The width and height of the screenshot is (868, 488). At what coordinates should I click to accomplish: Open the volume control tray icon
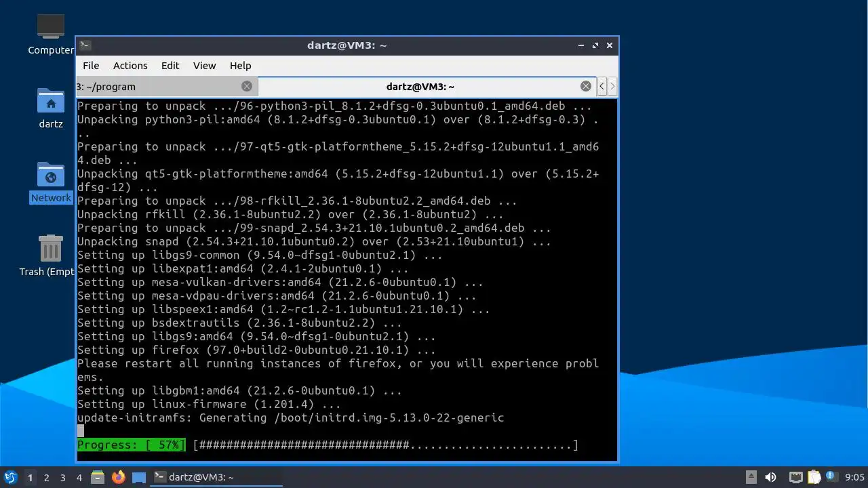pyautogui.click(x=770, y=477)
